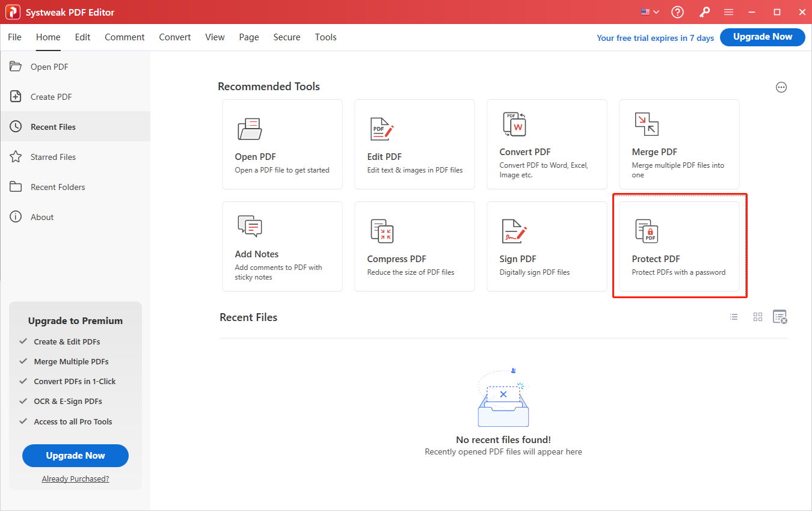Screen dimensions: 812x511
Task: Minimize the Systweak PDF Editor window
Action: click(753, 12)
